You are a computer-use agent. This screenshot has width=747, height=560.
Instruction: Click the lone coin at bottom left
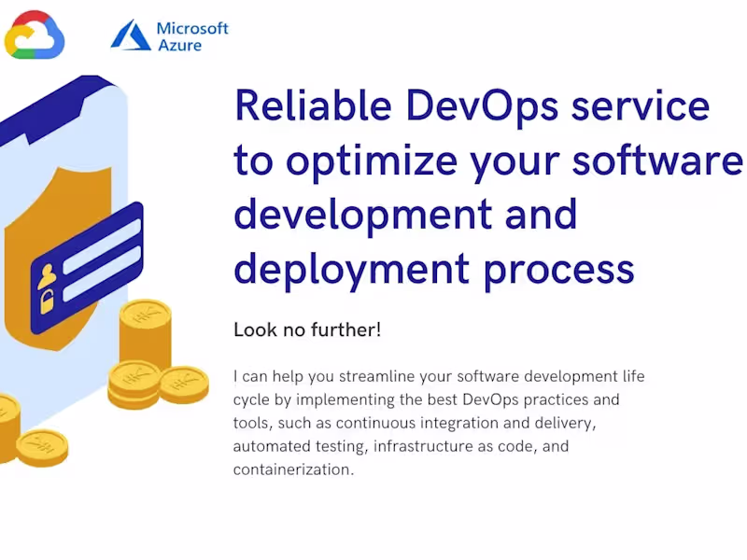(42, 448)
